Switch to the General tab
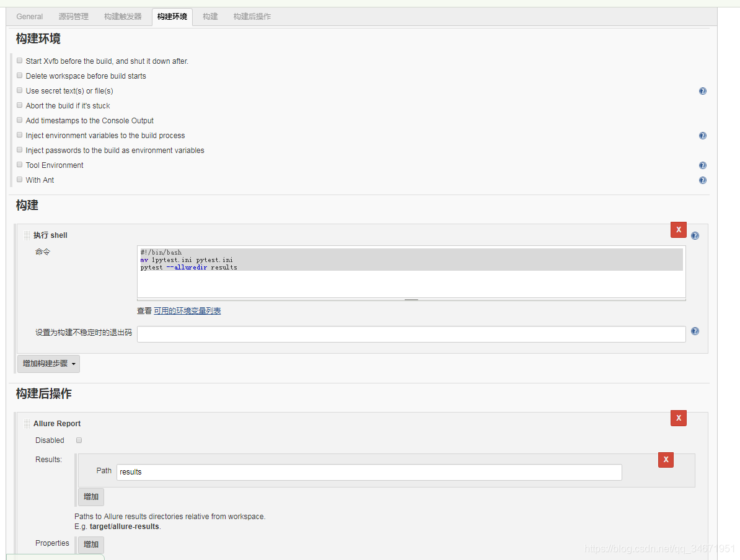The image size is (740, 560). coord(29,17)
